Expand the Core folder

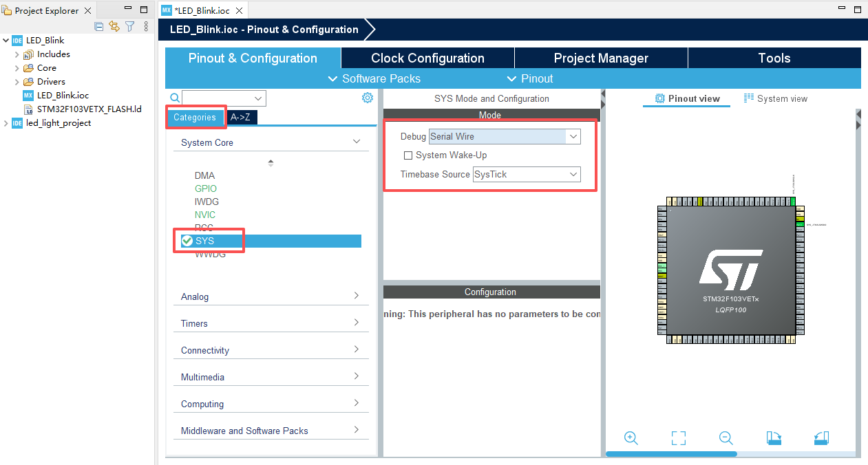(17, 68)
